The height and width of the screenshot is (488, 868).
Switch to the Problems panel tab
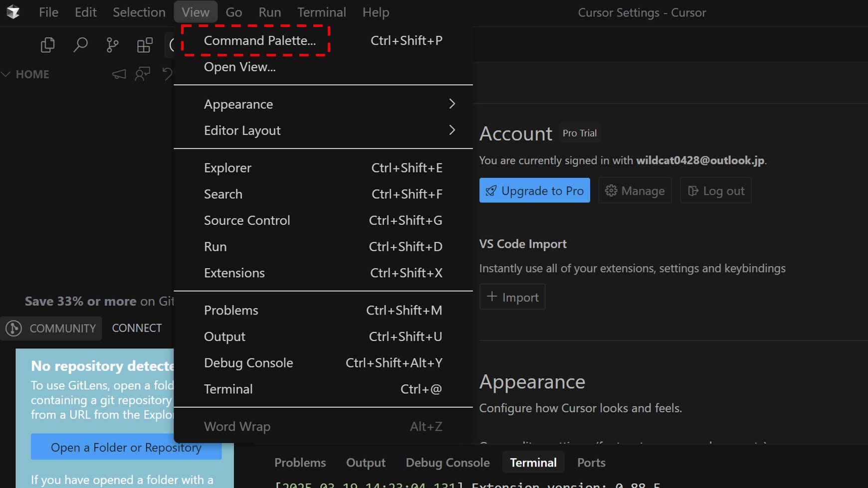(x=300, y=463)
